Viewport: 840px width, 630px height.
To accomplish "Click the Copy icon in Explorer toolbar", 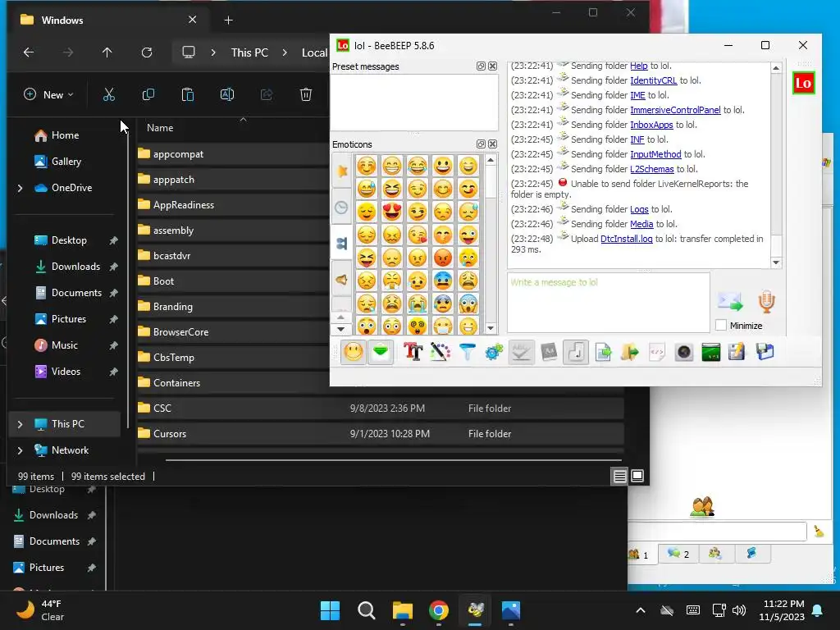I will [x=148, y=95].
